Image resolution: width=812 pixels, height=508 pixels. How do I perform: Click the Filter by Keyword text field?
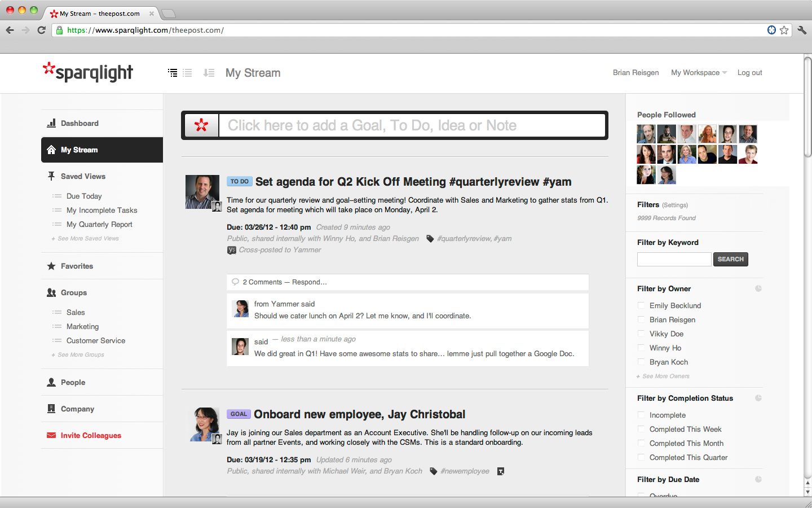click(x=674, y=259)
